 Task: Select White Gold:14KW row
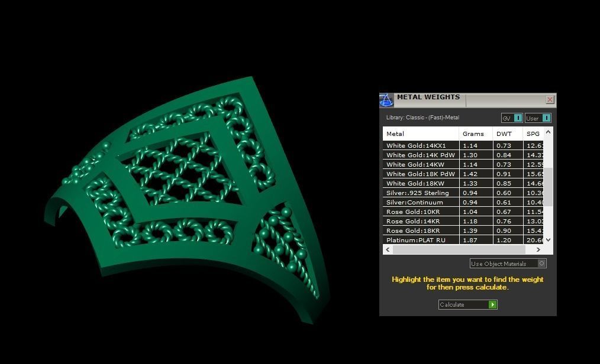[463, 164]
